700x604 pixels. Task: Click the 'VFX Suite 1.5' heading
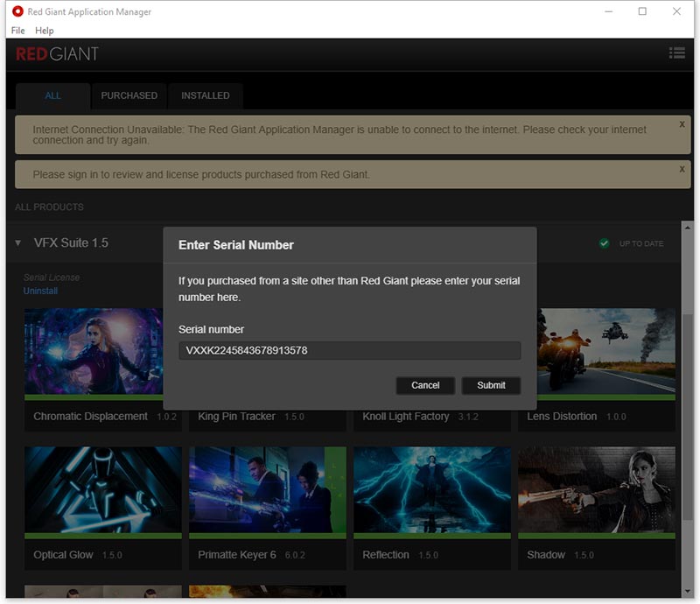coord(71,243)
